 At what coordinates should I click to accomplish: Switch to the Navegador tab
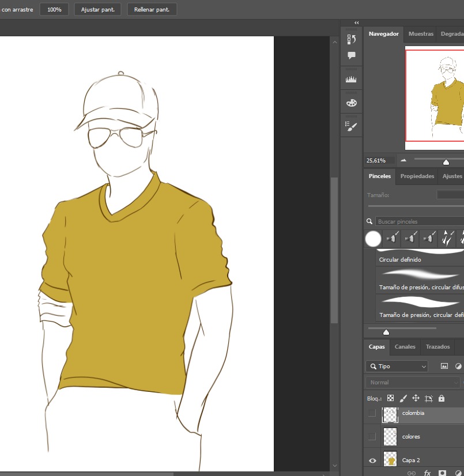[x=383, y=33]
